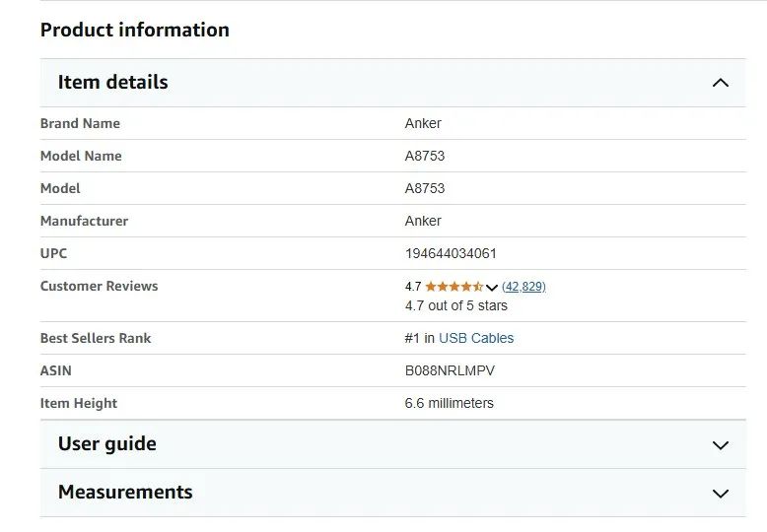Click the Model row value A8753

[425, 188]
